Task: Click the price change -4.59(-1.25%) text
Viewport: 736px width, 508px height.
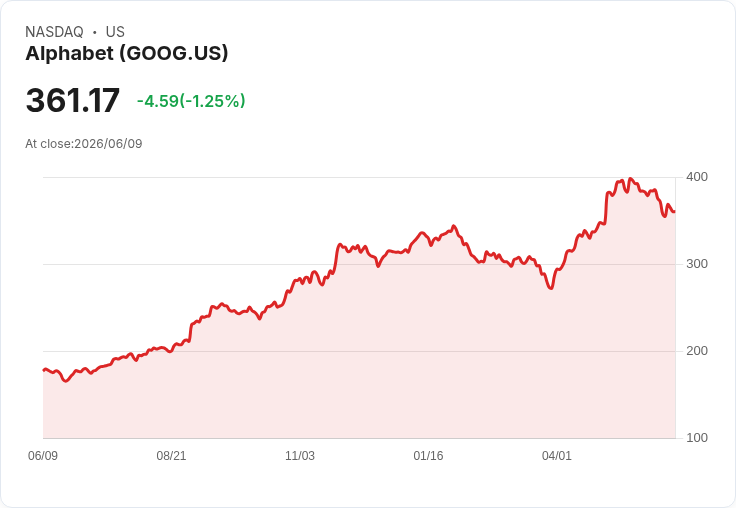Action: tap(191, 101)
